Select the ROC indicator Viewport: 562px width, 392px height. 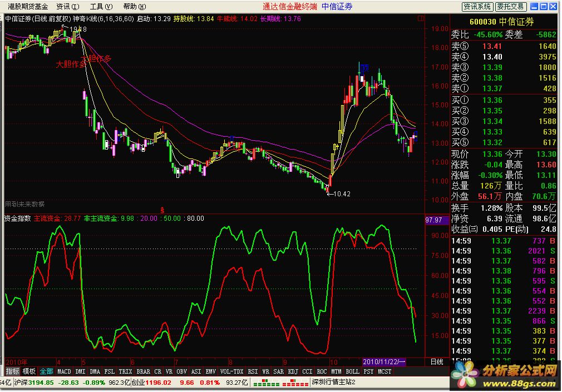(322, 371)
